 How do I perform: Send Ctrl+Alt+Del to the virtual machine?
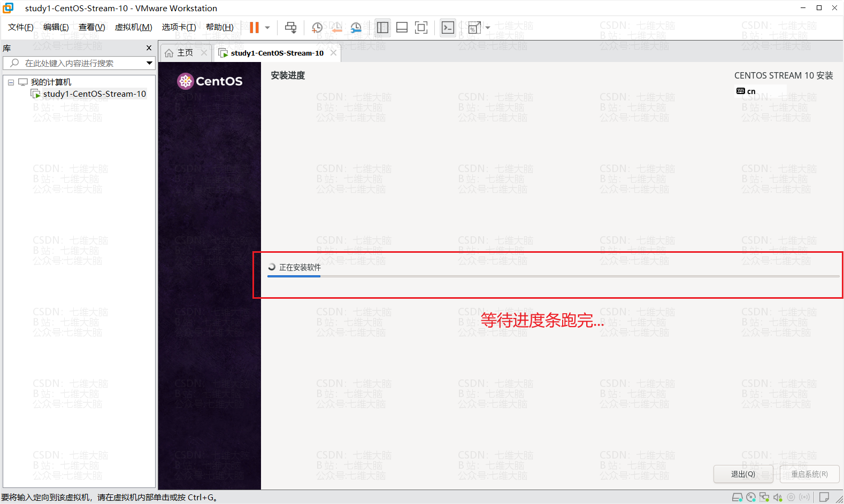pyautogui.click(x=290, y=27)
